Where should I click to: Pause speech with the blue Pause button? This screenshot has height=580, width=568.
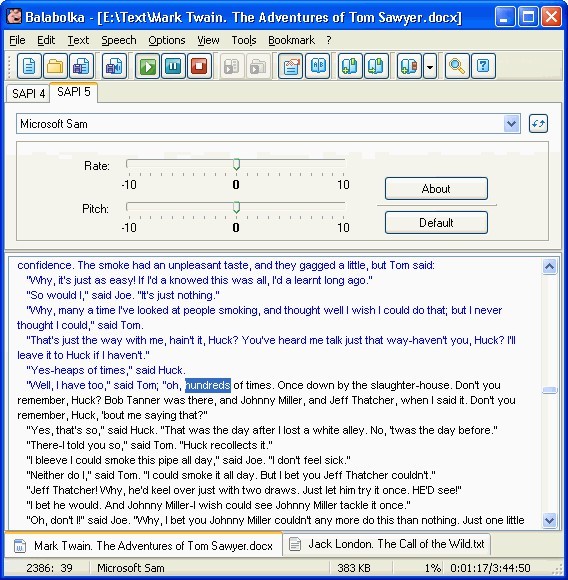click(x=173, y=67)
